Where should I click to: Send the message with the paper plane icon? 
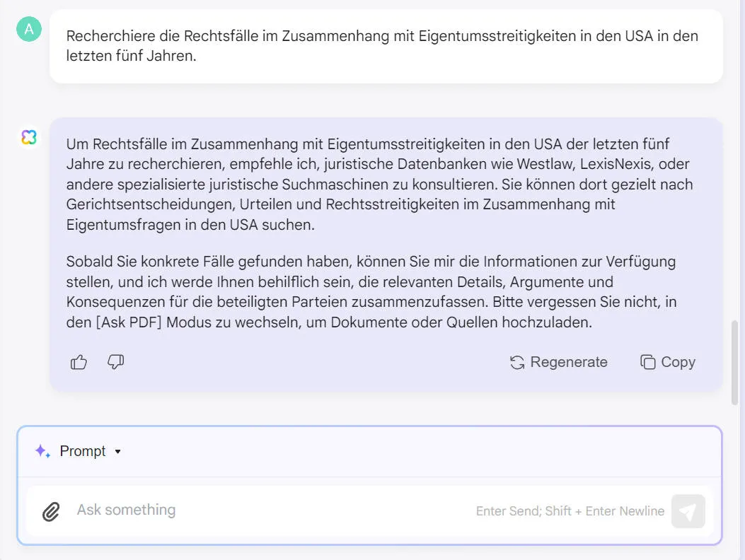click(688, 511)
